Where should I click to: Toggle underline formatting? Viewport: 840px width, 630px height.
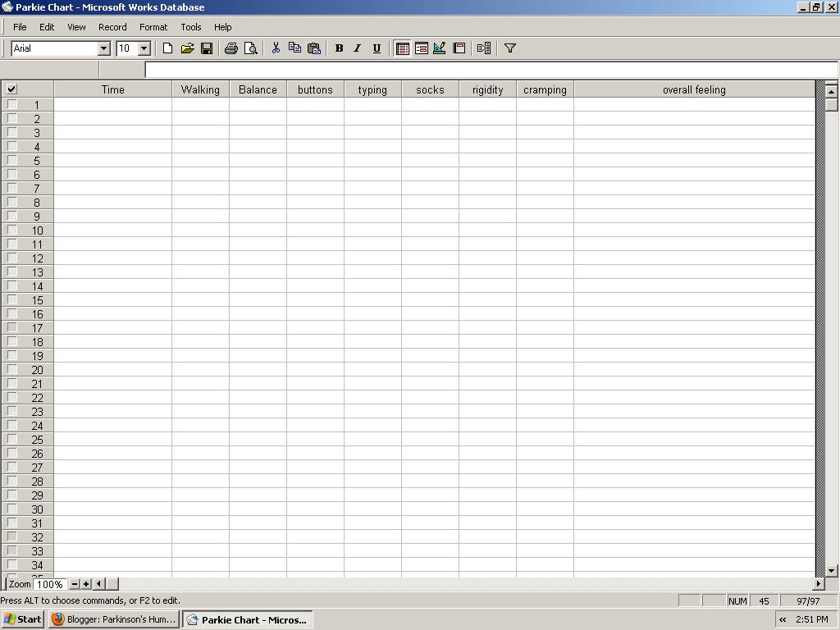tap(377, 48)
